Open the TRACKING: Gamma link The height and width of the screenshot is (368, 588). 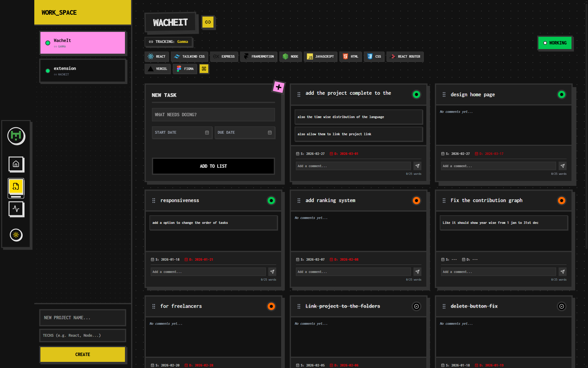pos(168,42)
